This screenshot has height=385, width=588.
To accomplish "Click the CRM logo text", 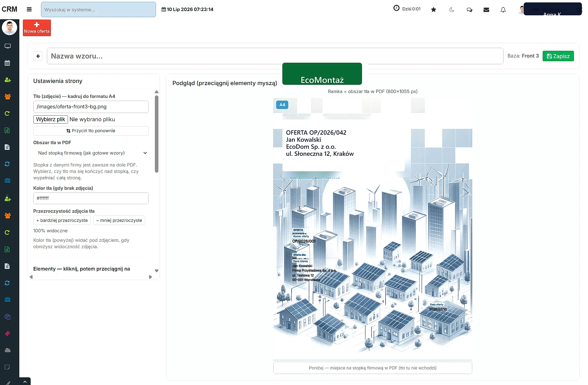I will 9,9.
